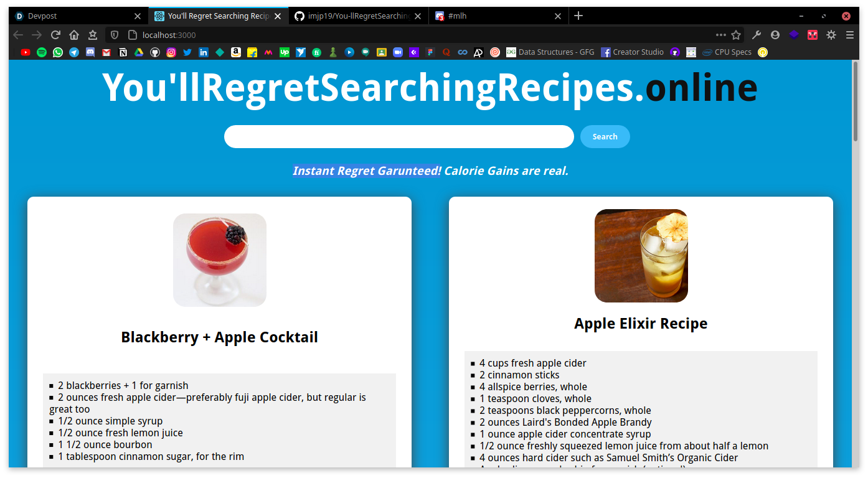Image resolution: width=868 pixels, height=478 pixels.
Task: Click the shield tracking protection icon
Action: 115,35
